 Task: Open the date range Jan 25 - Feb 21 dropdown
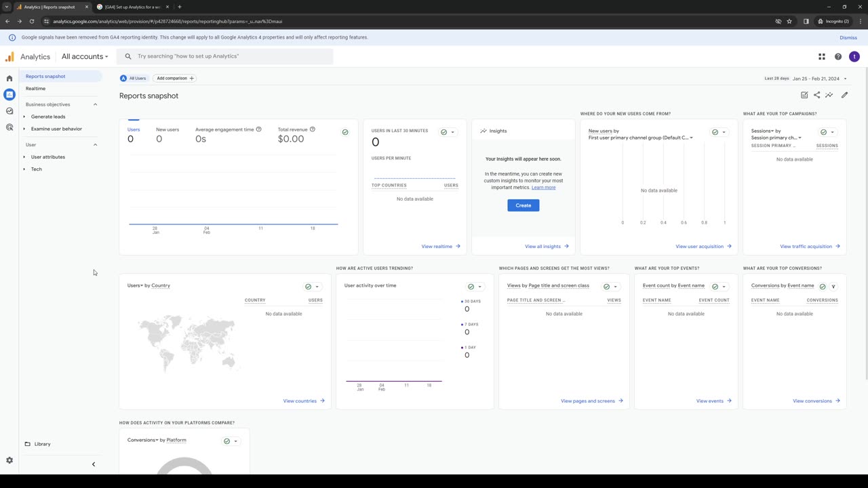[x=820, y=79]
